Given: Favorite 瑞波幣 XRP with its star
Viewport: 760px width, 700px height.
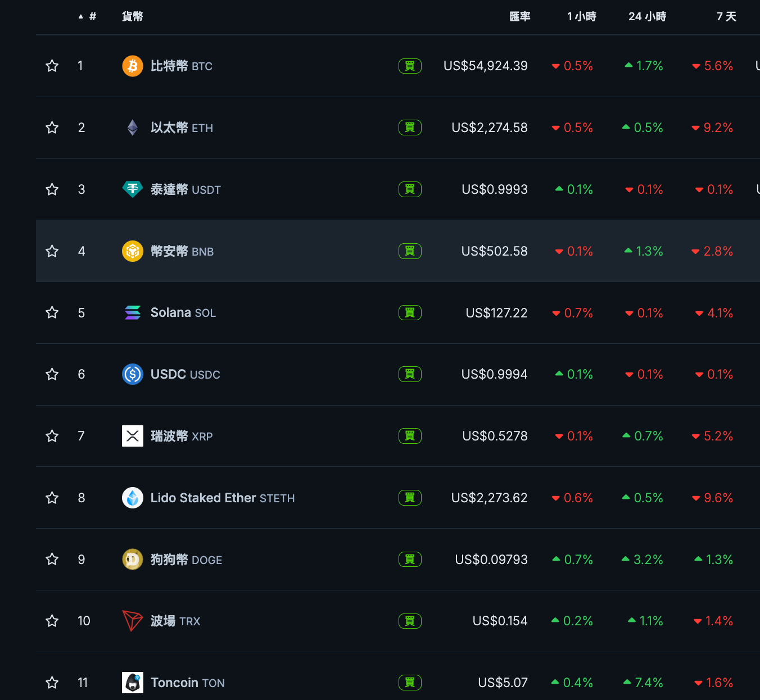Looking at the screenshot, I should (52, 436).
